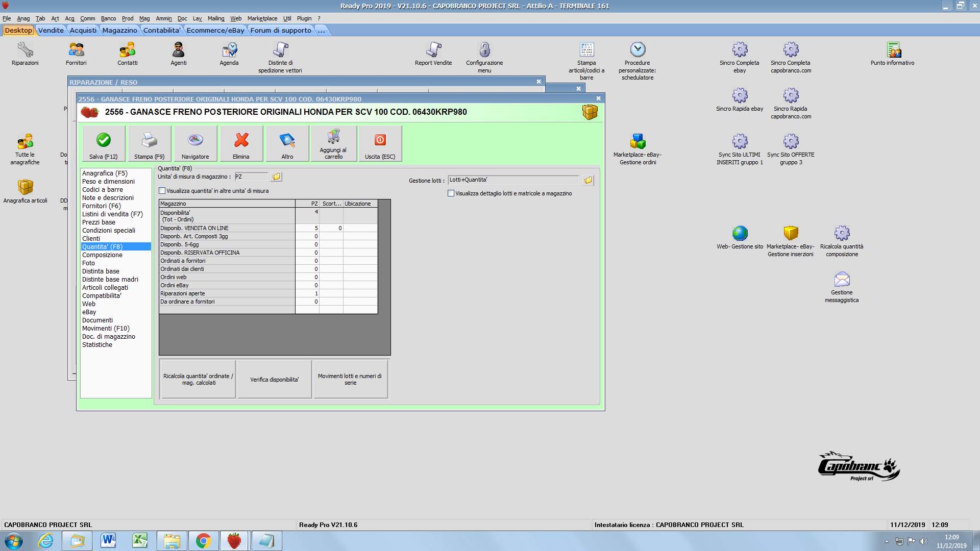Click the Navigatore toolbar button

(195, 144)
